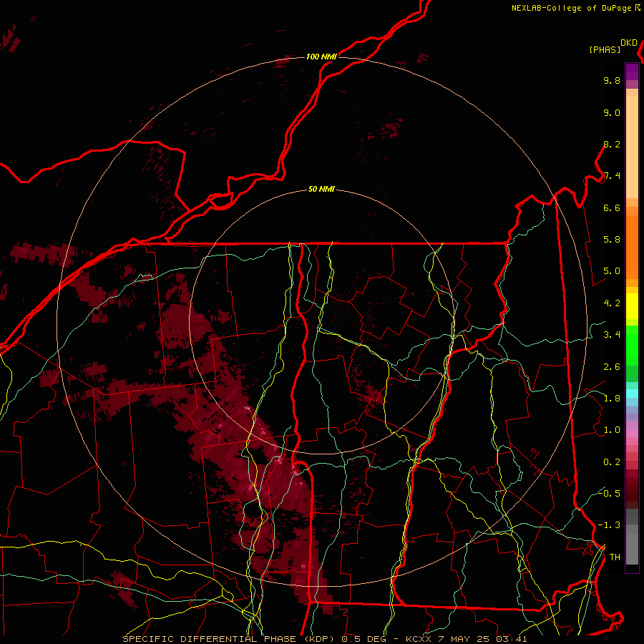Click the 3.4 value on the color scale
This screenshot has height=644, width=644.
[612, 334]
